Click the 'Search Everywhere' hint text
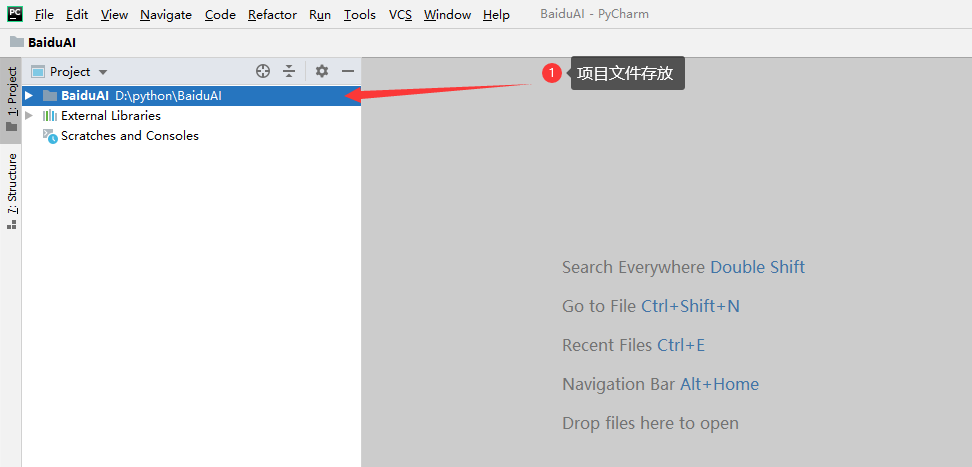 coord(633,267)
